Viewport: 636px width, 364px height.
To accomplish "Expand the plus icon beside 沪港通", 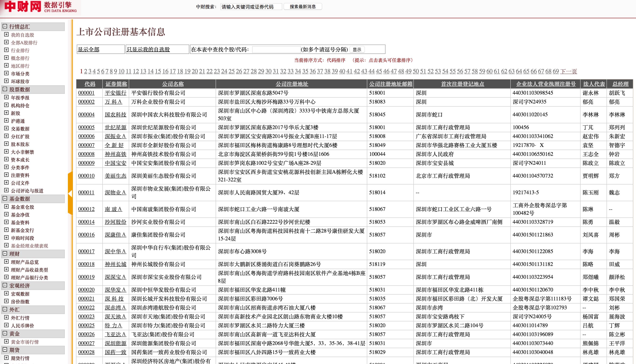I will pyautogui.click(x=7, y=121).
